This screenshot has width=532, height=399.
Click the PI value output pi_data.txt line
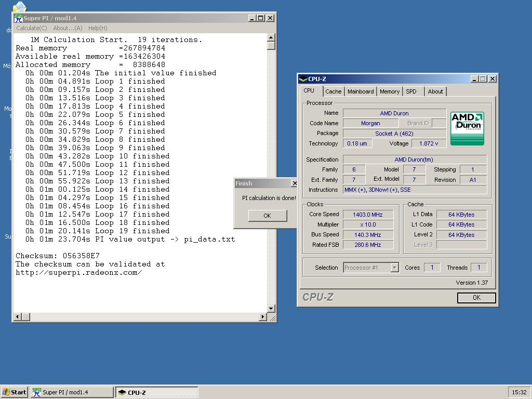pyautogui.click(x=130, y=239)
